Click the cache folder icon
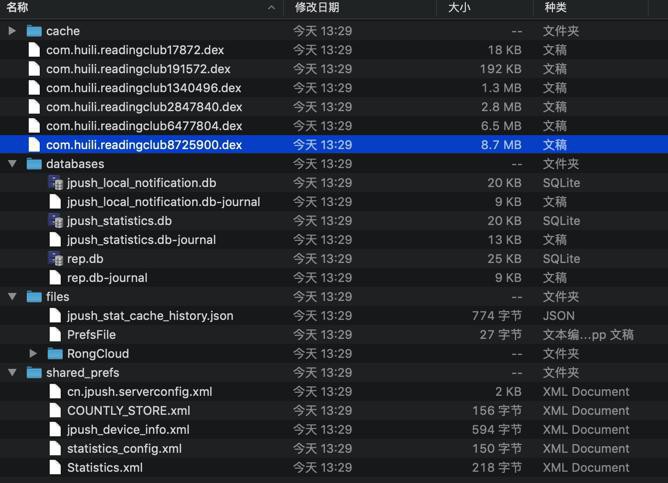Screen dimensions: 668x483 click(x=34, y=31)
